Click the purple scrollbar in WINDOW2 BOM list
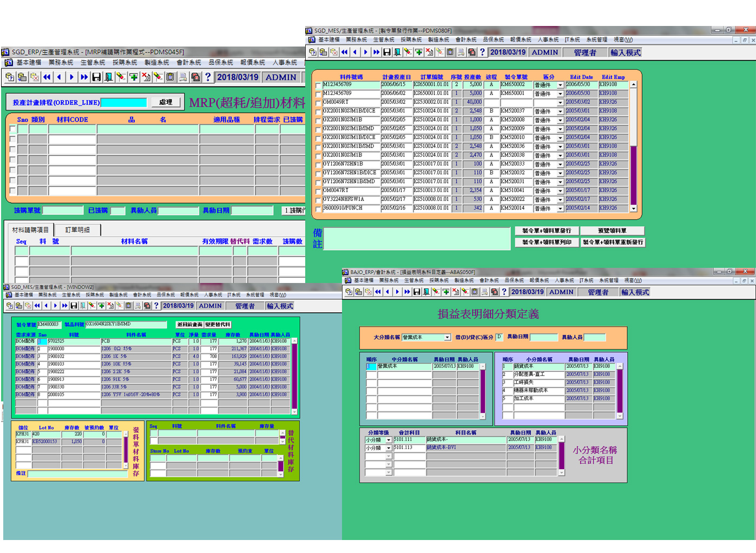This screenshot has width=756, height=553. 294,377
